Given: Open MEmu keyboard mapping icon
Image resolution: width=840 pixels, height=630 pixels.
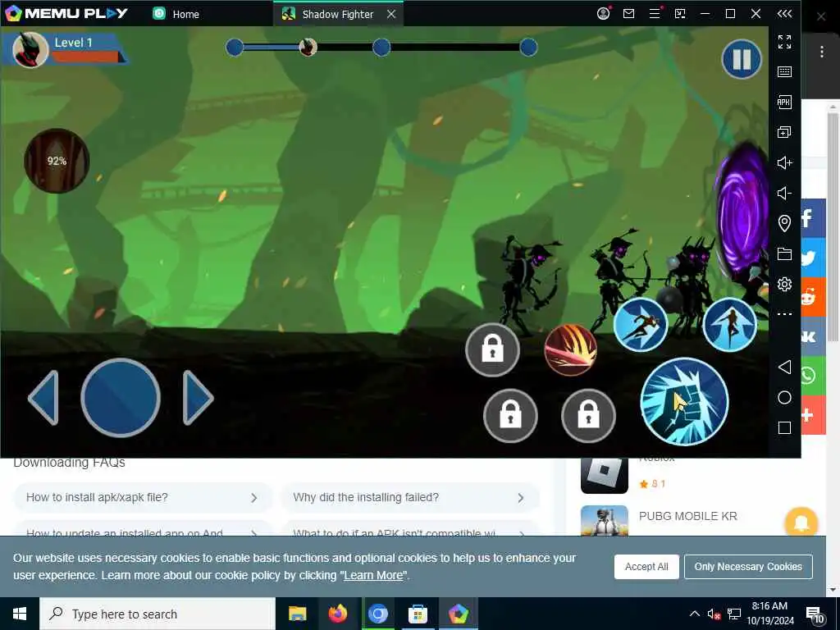Looking at the screenshot, I should [784, 72].
